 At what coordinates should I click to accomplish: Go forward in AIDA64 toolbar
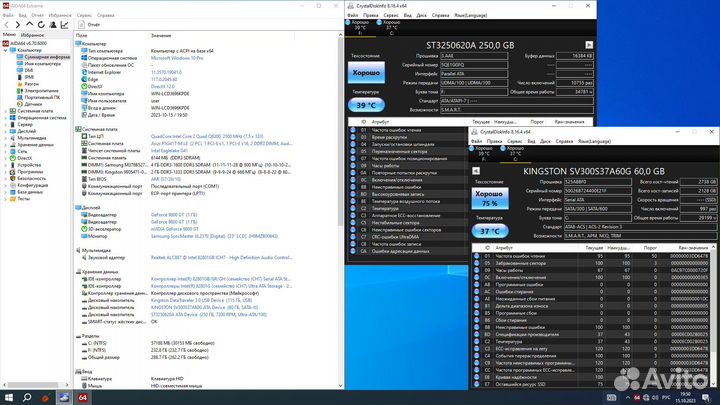coord(17,25)
